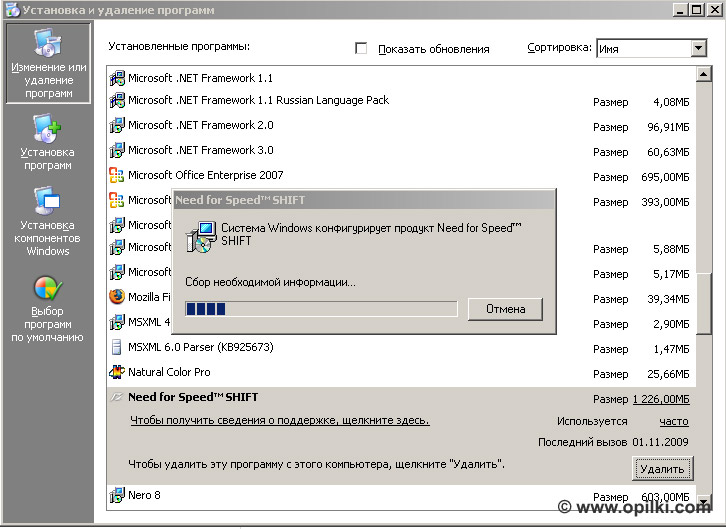
Task: Select the 'Microsoft .NET Framework 2.0' entry
Action: pyautogui.click(x=200, y=125)
